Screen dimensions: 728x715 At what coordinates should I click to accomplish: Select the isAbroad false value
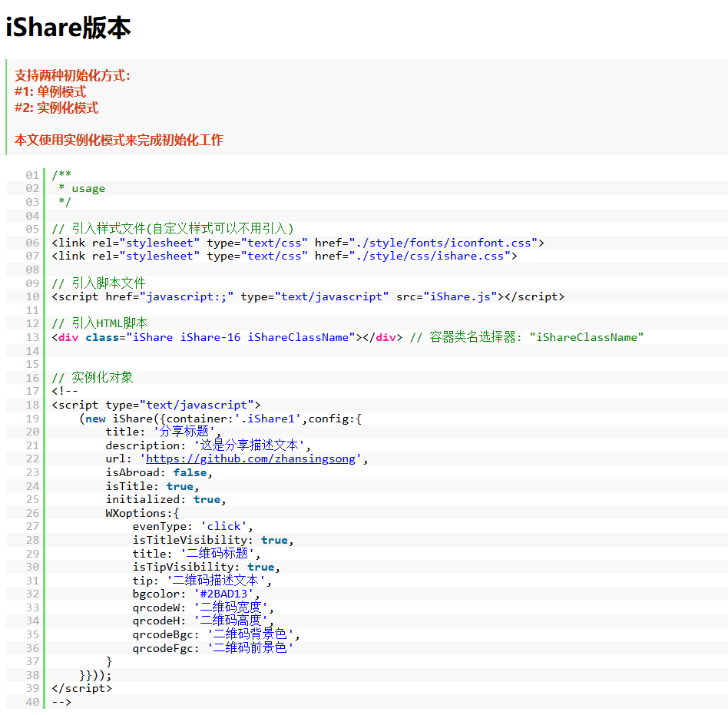tap(192, 472)
